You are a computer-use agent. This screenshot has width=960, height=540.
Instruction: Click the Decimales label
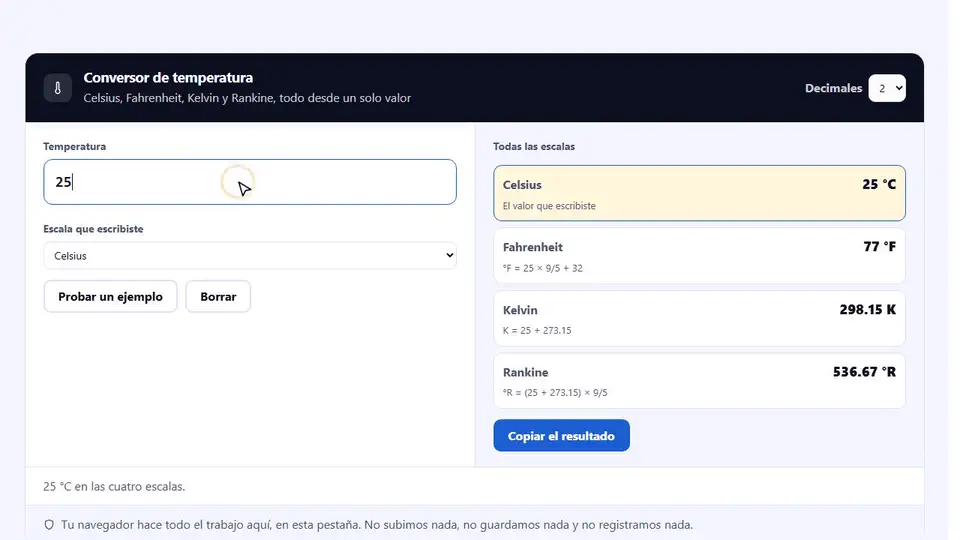click(833, 88)
